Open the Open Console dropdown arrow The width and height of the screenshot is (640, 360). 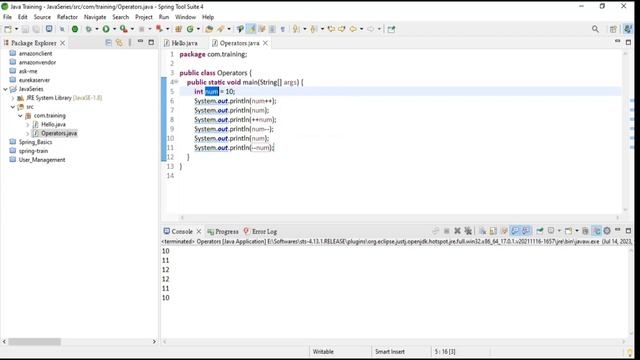[577, 231]
